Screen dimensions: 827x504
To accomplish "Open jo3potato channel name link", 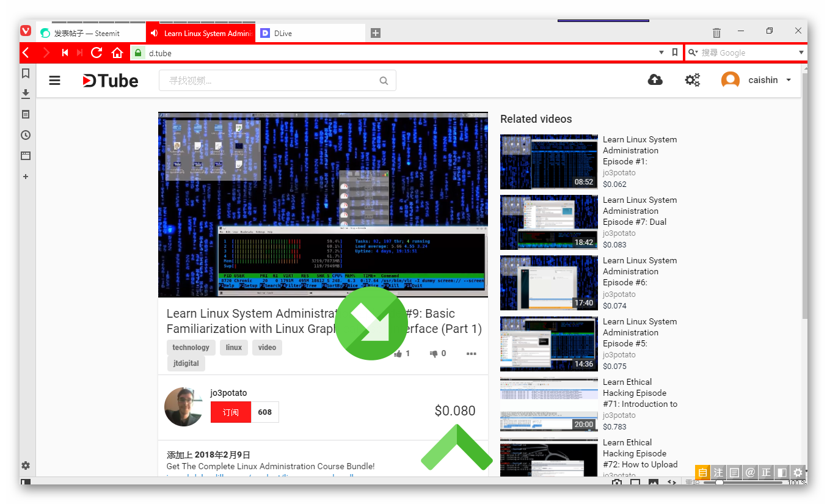I will pyautogui.click(x=228, y=393).
